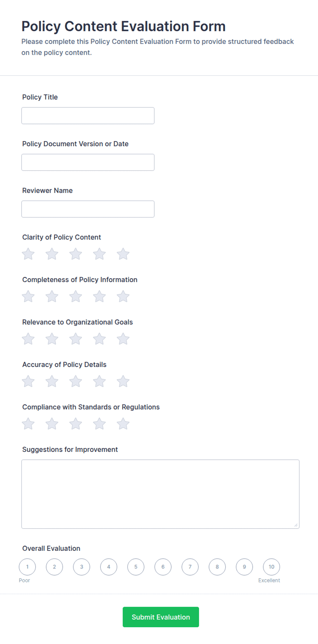Image resolution: width=318 pixels, height=644 pixels.
Task: Choose Overall Evaluation score 5
Action: click(136, 567)
